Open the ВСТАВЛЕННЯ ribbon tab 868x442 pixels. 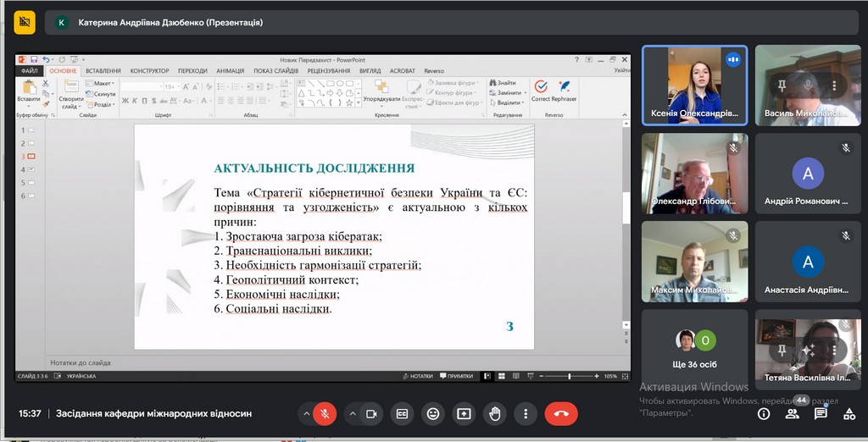[103, 71]
